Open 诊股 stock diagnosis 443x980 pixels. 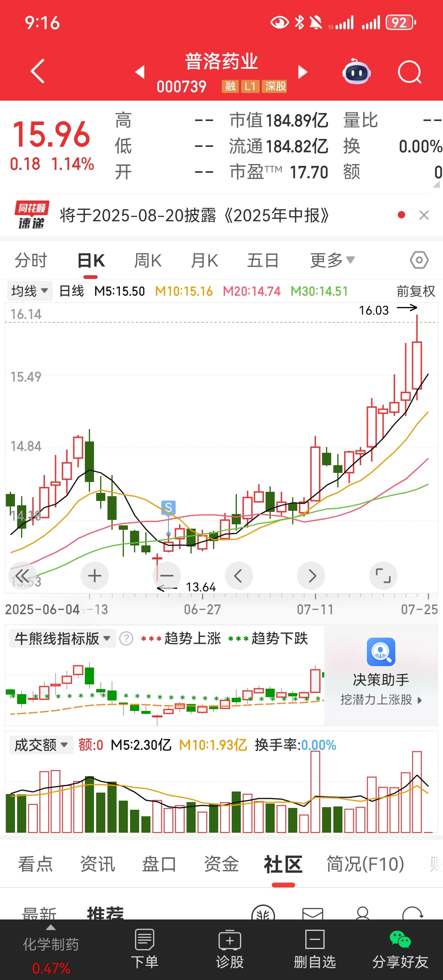(230, 948)
